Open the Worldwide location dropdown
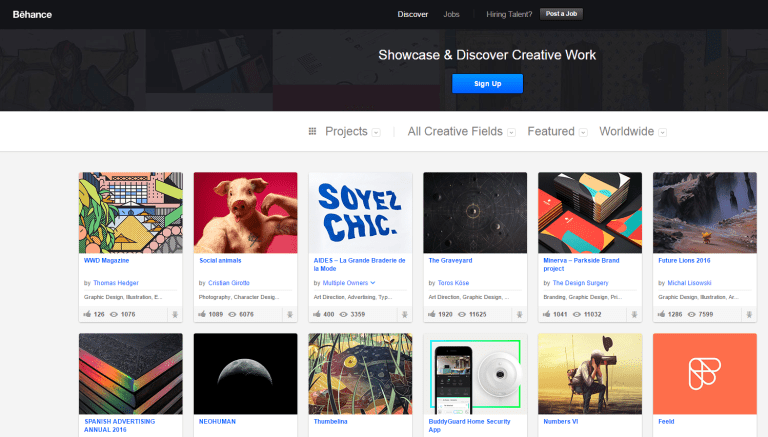Image resolution: width=768 pixels, height=437 pixels. pyautogui.click(x=632, y=131)
